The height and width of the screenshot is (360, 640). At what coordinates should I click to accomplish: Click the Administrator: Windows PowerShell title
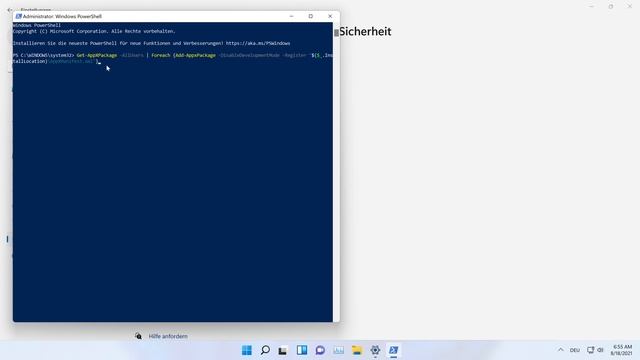point(62,16)
